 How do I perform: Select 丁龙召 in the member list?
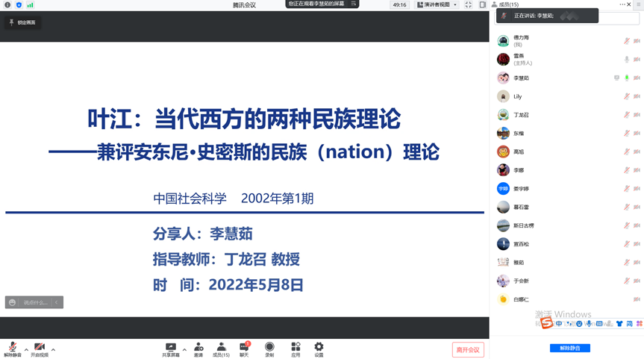[522, 115]
